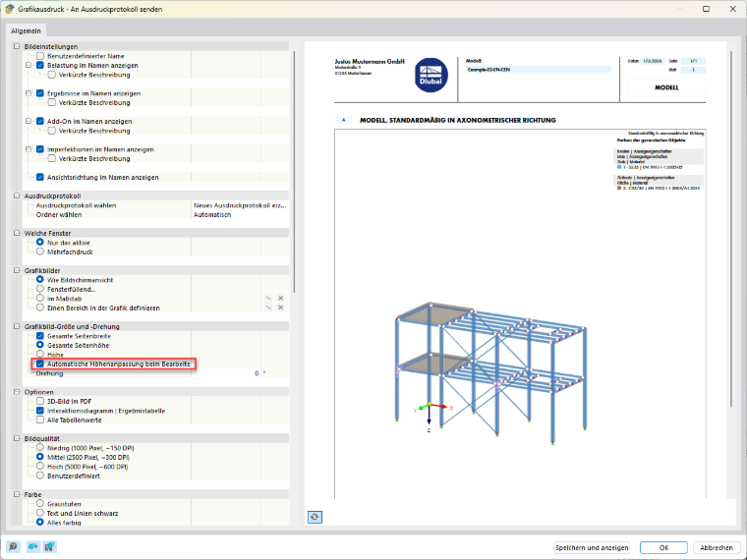The image size is (747, 560).
Task: Select 'Im Maßstab' radio button
Action: [40, 299]
